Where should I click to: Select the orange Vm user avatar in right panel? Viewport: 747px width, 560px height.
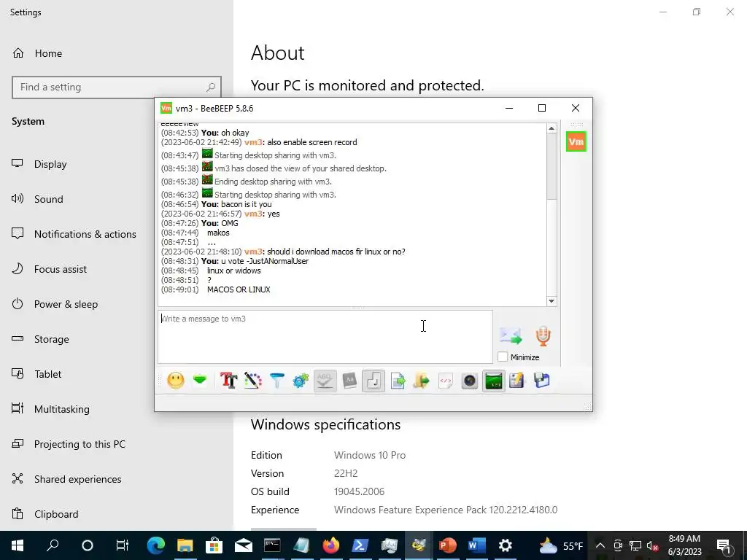point(576,141)
